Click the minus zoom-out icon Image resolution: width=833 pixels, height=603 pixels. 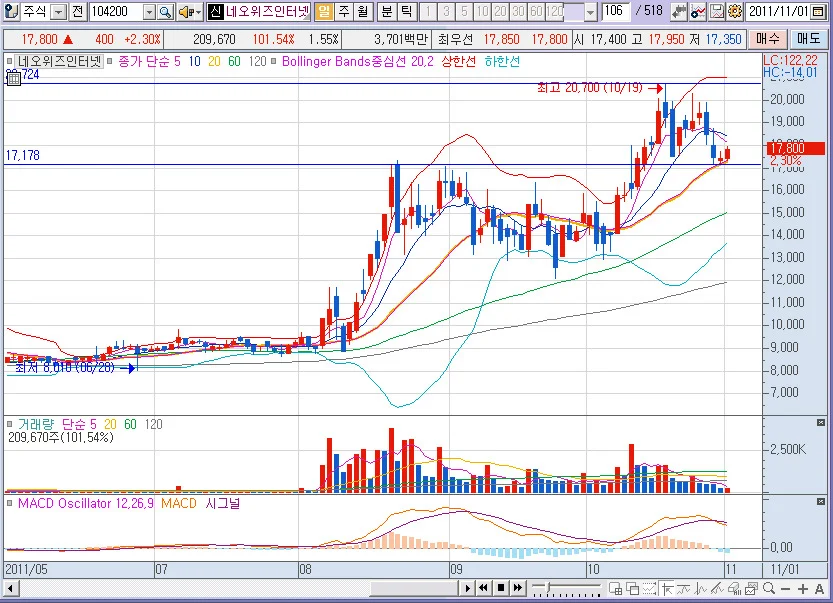tap(786, 589)
